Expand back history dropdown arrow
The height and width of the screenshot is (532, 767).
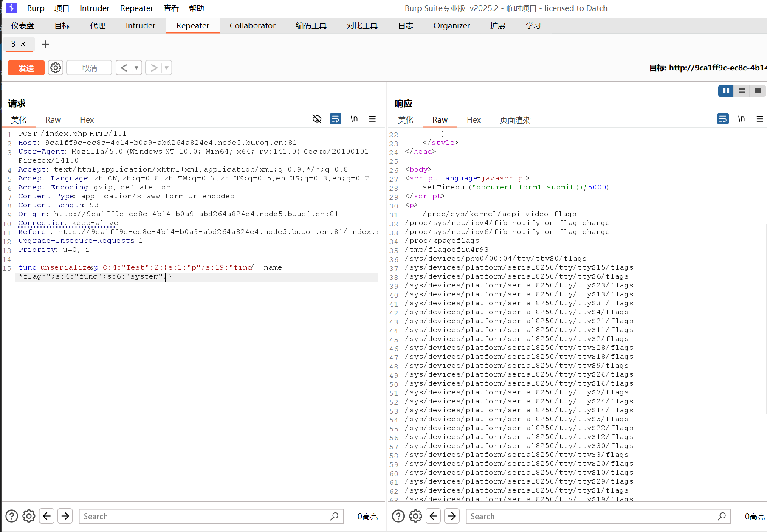(137, 68)
